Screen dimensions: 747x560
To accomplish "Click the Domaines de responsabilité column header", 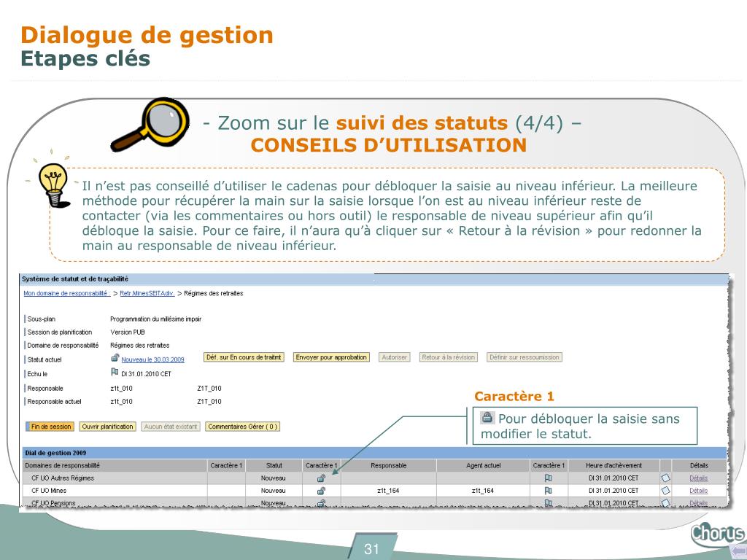I will (x=63, y=465).
